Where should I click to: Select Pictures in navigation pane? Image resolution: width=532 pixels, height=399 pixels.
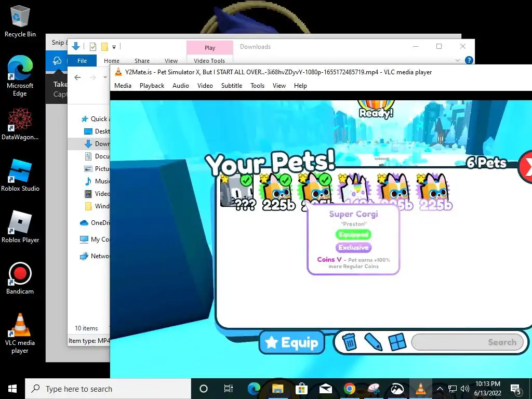(97, 169)
